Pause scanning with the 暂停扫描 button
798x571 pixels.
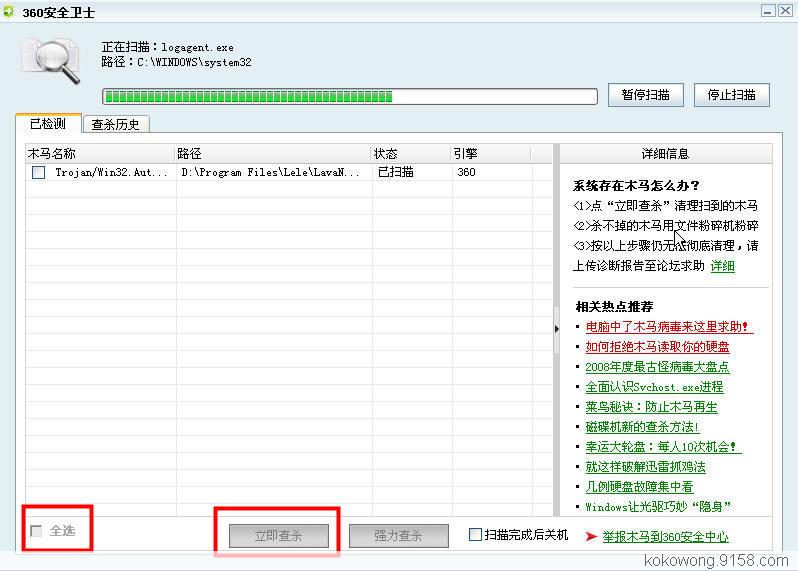tap(645, 95)
